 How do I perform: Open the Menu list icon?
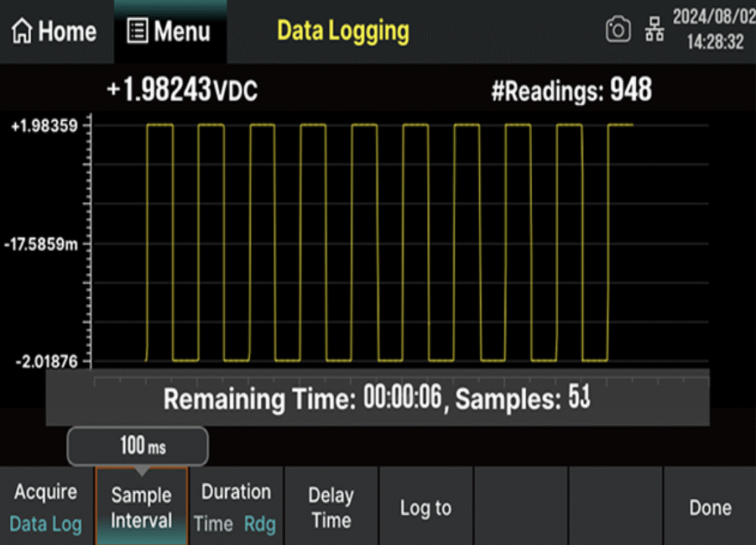138,31
